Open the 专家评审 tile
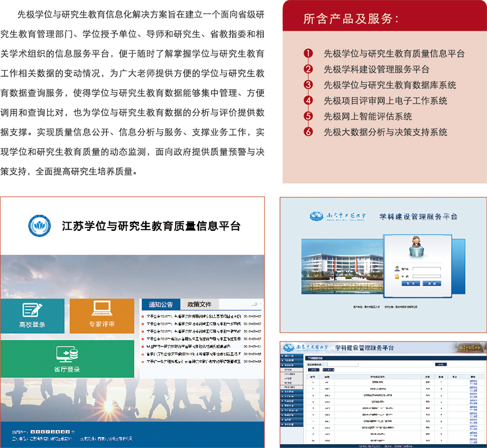Image resolution: width=487 pixels, height=448 pixels. 102,316
